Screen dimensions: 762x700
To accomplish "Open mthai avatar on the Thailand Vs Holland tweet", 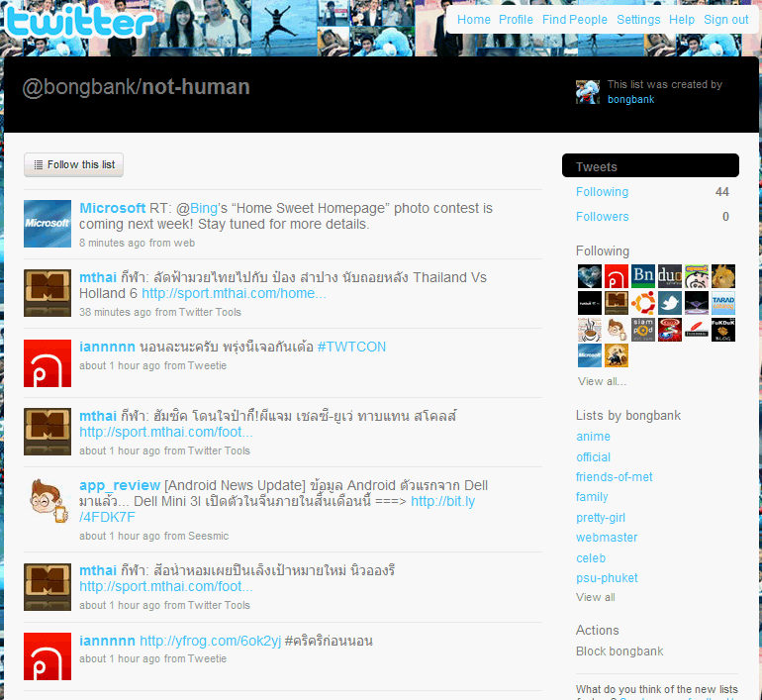I will click(48, 293).
